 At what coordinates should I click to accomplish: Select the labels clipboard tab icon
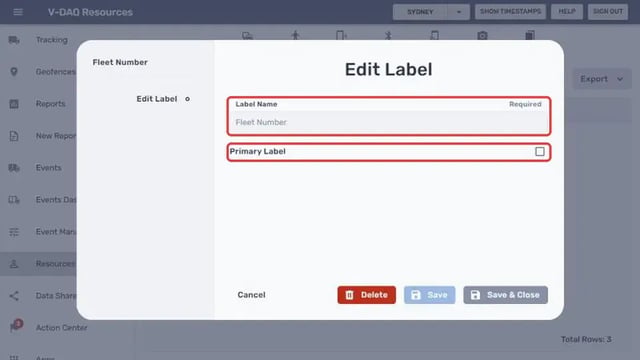click(x=530, y=36)
